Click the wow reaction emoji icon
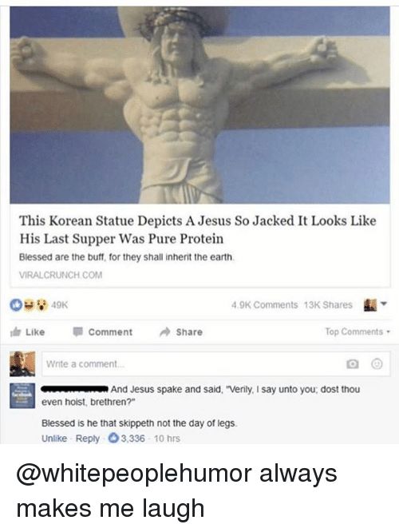The height and width of the screenshot is (532, 399). 42,305
